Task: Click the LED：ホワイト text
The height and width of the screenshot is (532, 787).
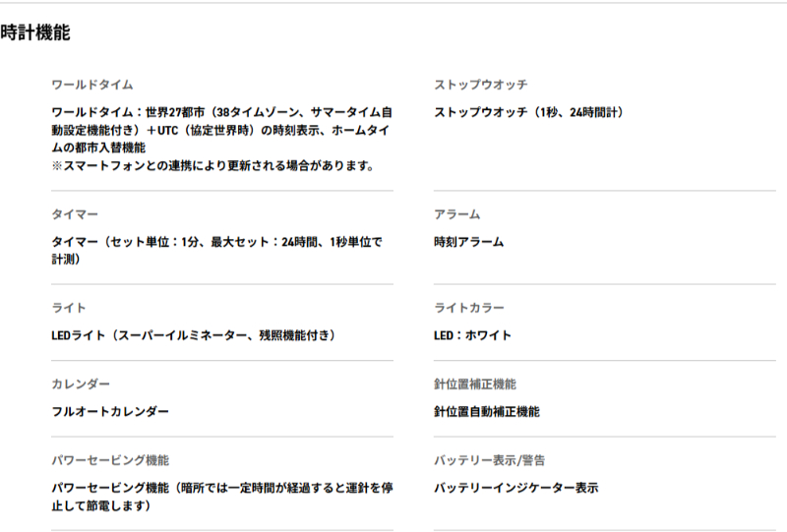Action: 473,335
